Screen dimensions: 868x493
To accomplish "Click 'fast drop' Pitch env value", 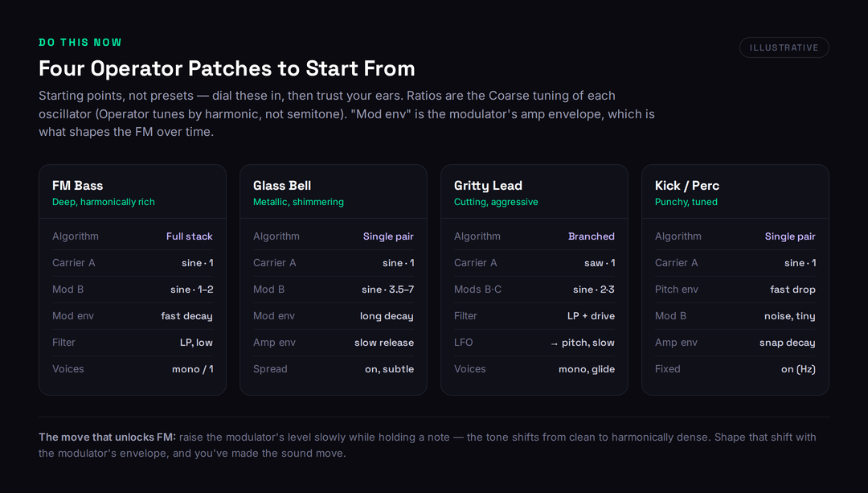I will (792, 290).
